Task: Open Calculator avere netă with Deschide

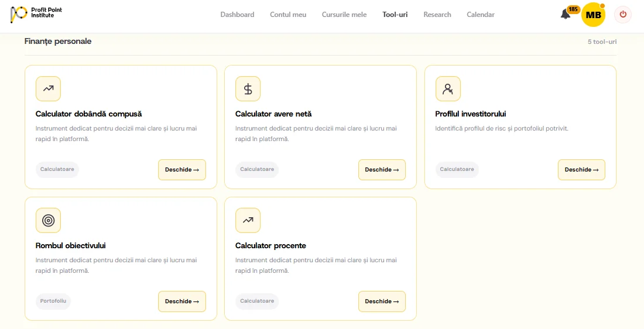Action: click(x=382, y=170)
